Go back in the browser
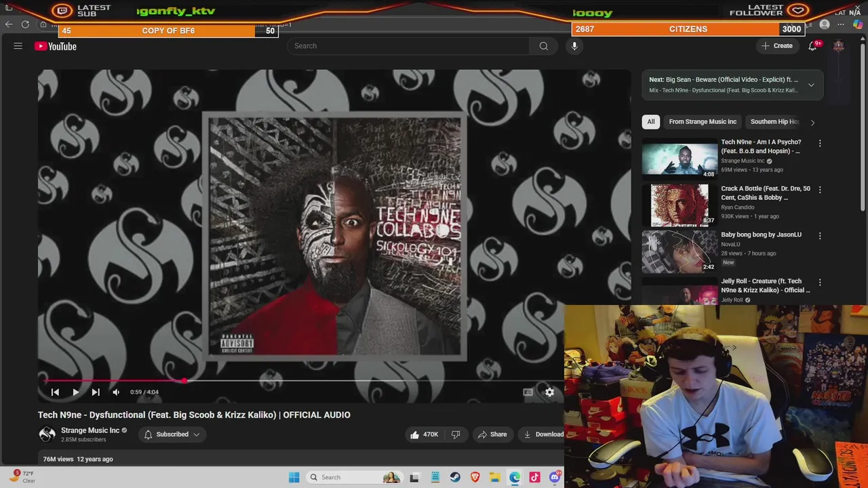Image resolution: width=868 pixels, height=488 pixels. pyautogui.click(x=8, y=24)
